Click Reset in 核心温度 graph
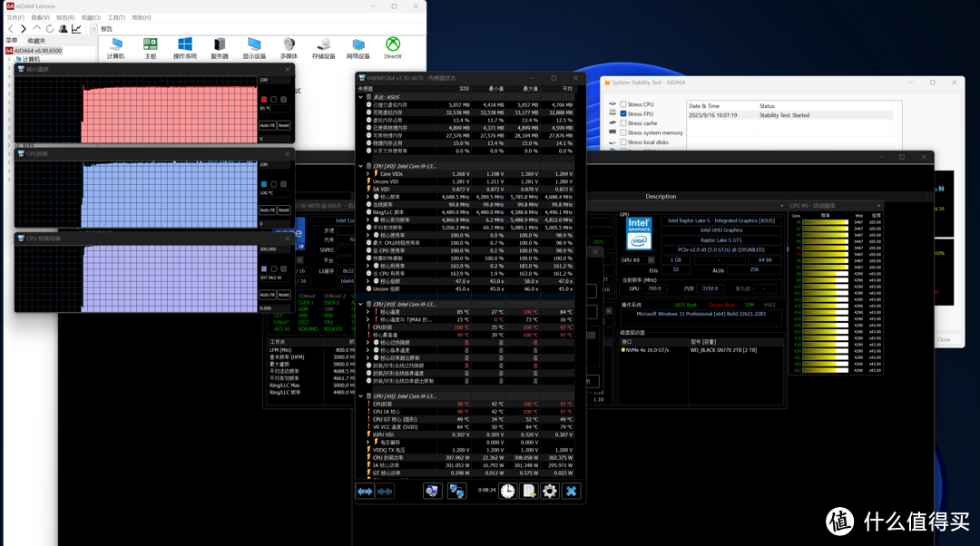 pyautogui.click(x=284, y=125)
